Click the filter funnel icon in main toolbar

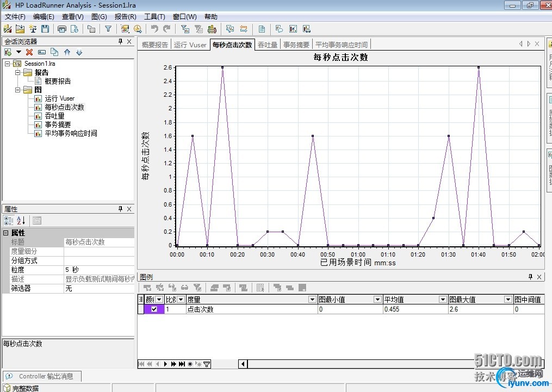coord(108,29)
